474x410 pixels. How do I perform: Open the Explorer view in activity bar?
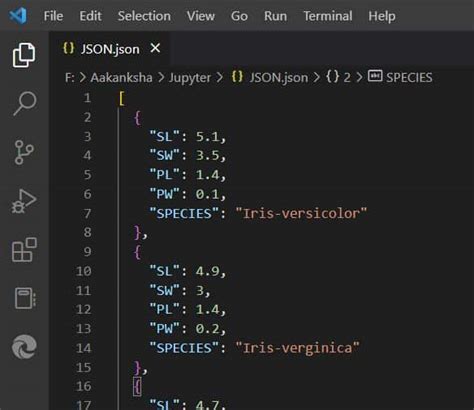24,55
